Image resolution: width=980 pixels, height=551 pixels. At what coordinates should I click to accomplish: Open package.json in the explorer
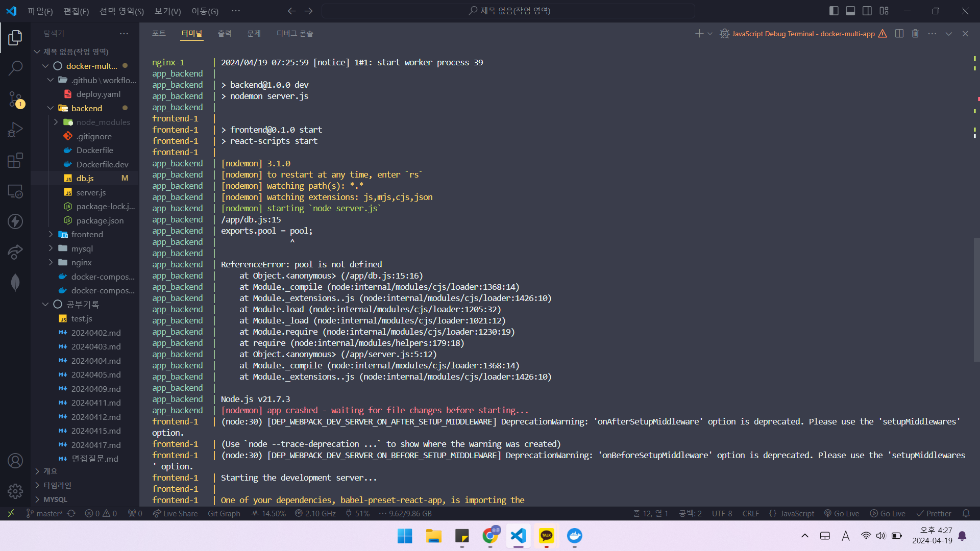(x=100, y=220)
